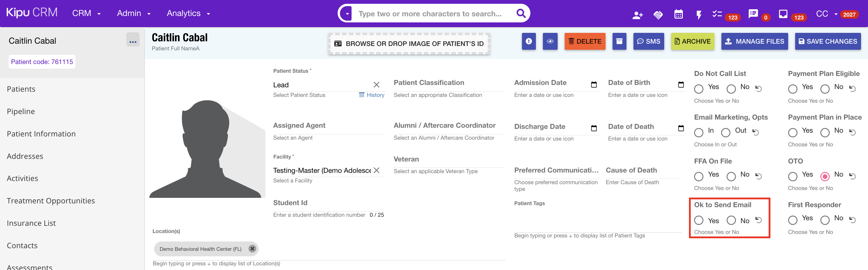Click the eye icon button
The image size is (868, 270).
pyautogui.click(x=550, y=42)
